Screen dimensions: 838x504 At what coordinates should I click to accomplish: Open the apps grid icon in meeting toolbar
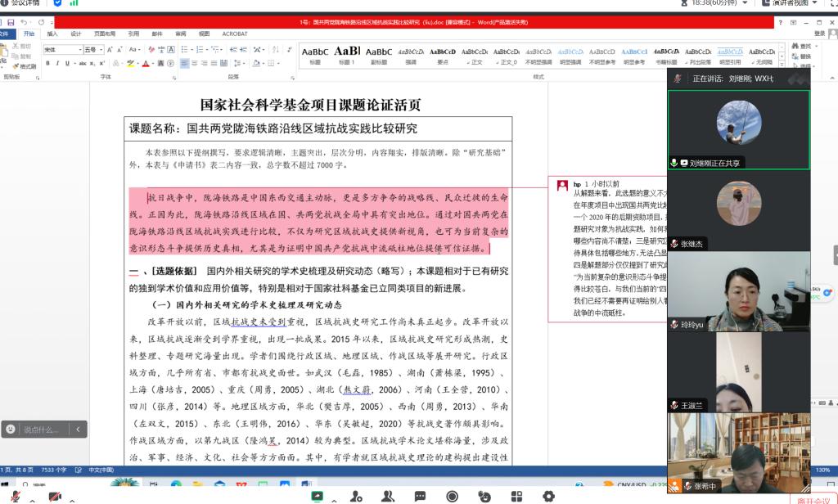[516, 497]
